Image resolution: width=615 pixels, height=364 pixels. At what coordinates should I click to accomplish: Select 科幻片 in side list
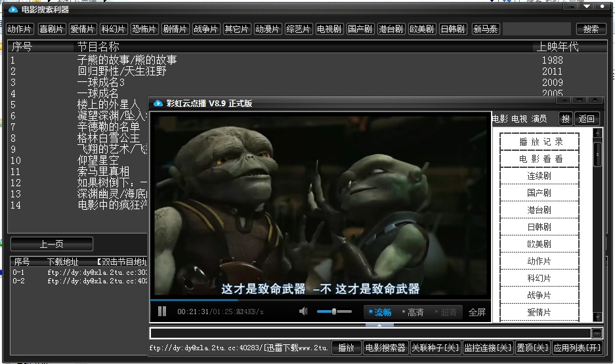pyautogui.click(x=540, y=278)
